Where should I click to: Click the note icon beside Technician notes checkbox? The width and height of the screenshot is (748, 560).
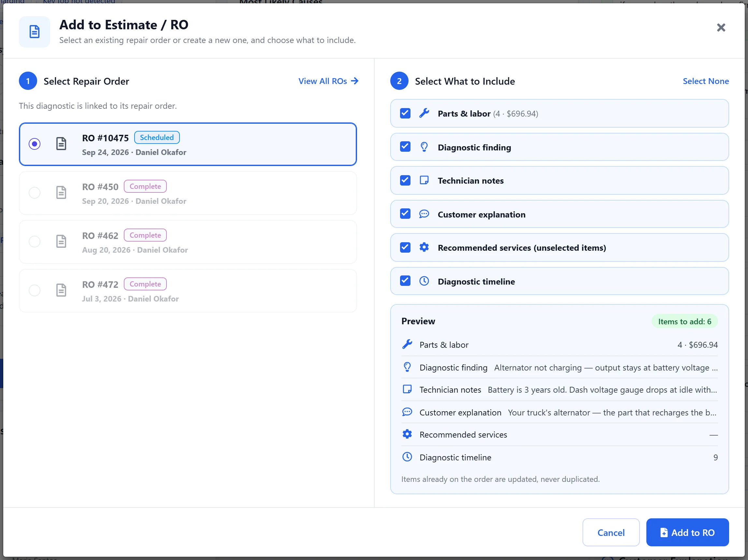click(x=424, y=180)
